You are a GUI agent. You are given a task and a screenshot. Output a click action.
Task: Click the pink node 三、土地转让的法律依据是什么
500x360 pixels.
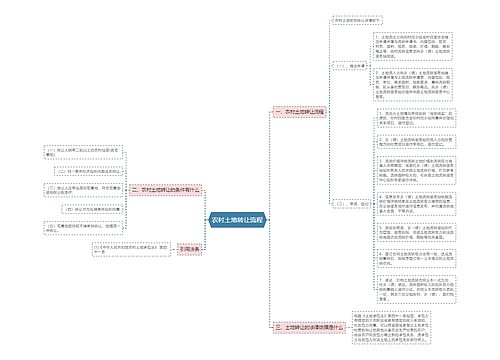point(309,328)
